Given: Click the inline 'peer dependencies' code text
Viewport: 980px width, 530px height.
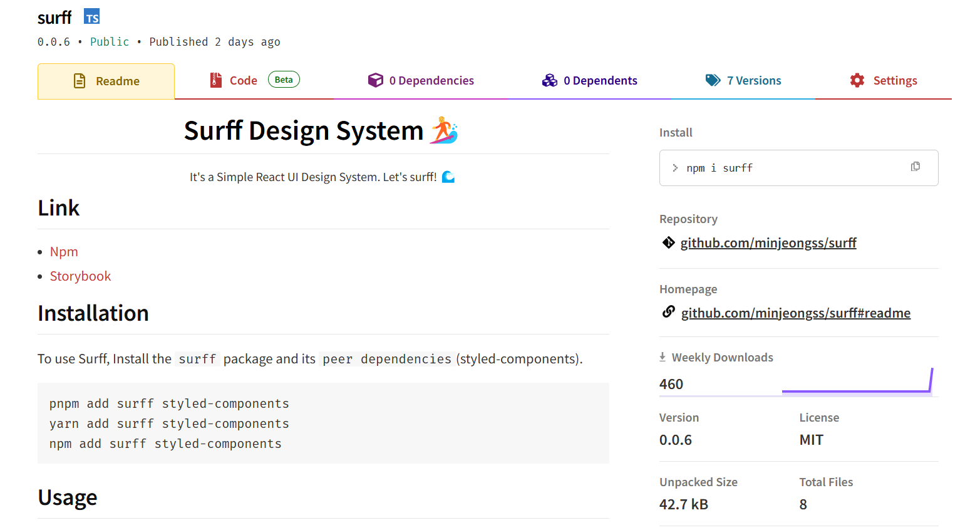Looking at the screenshot, I should click(x=387, y=359).
